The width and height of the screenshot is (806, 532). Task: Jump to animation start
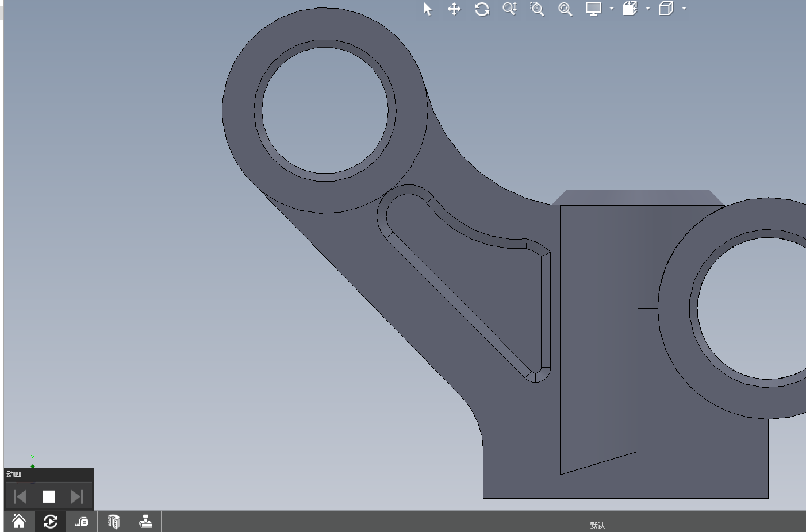click(20, 496)
